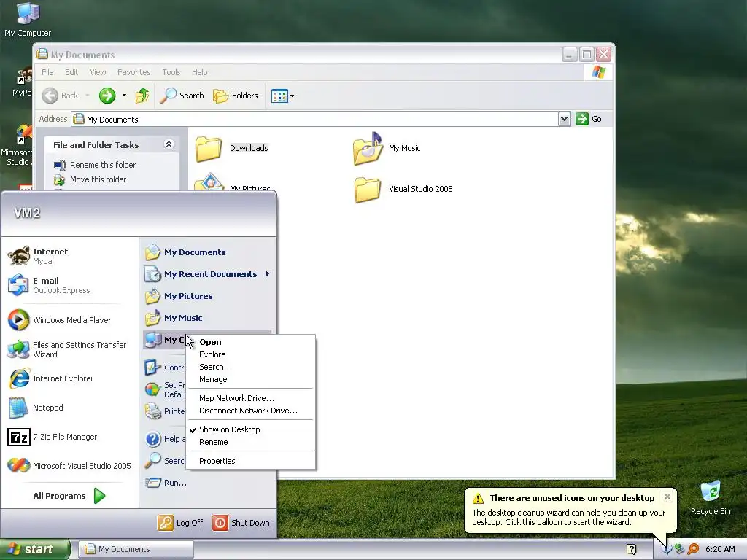The image size is (747, 560).
Task: Launch 7-Zip File Manager
Action: (x=69, y=437)
